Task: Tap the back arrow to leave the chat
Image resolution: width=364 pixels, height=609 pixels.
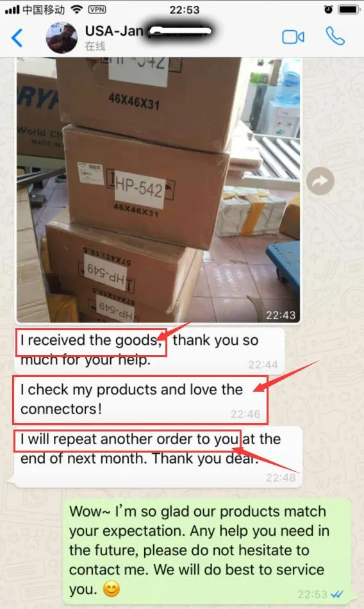Action: 17,38
